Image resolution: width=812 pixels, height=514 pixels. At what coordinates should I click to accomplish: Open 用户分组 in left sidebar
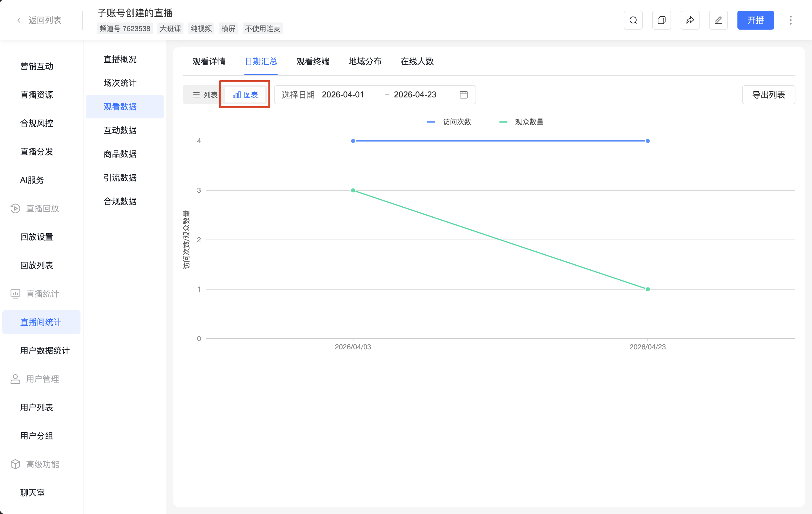coord(41,436)
